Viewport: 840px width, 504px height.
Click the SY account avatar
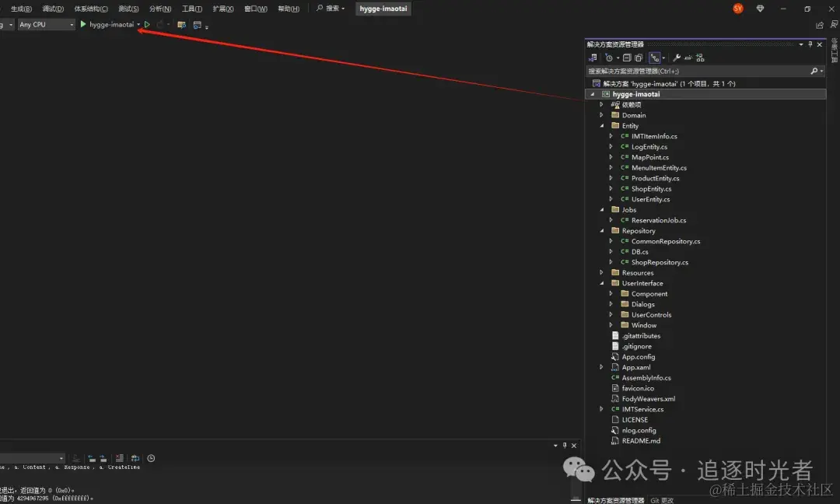pyautogui.click(x=738, y=9)
